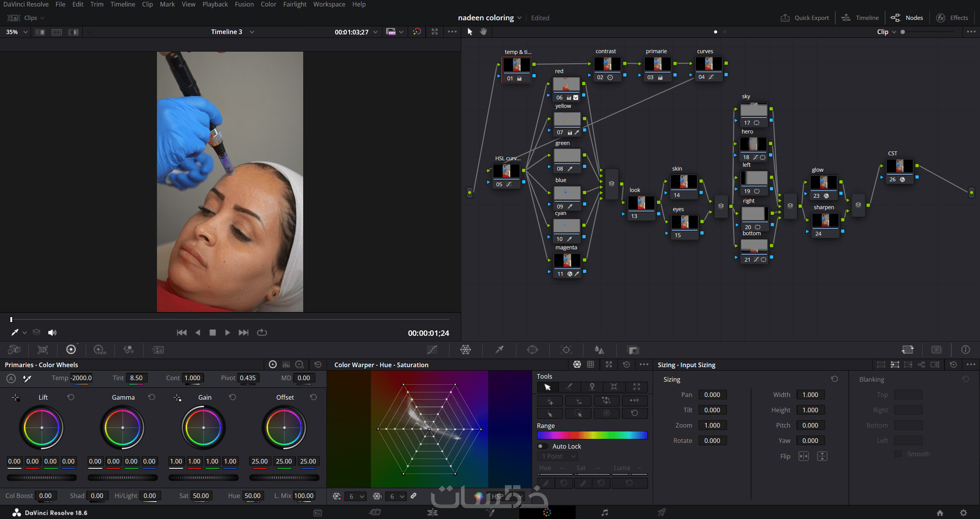Expand the 35% viewer zoom dropdown
The image size is (980, 519).
tap(25, 32)
